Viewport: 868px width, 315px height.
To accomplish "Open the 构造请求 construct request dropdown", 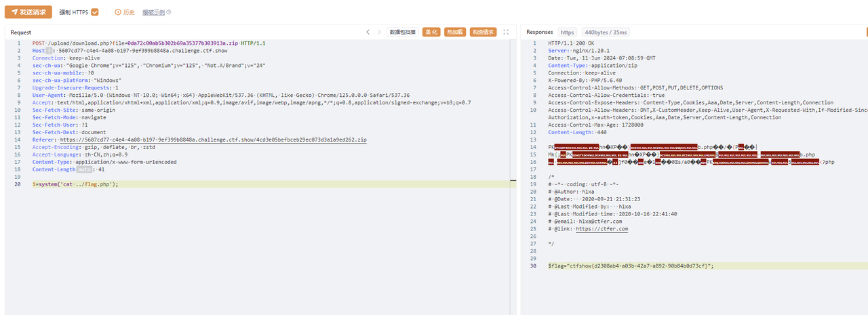I will click(x=483, y=32).
